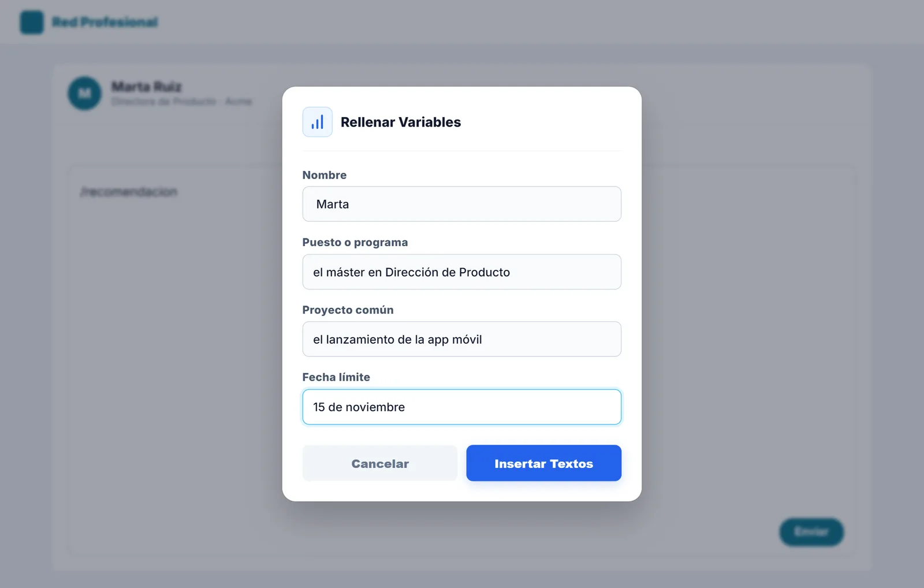Click the Fecha límite field with 15 de noviembre
The image size is (924, 588).
pyautogui.click(x=461, y=407)
